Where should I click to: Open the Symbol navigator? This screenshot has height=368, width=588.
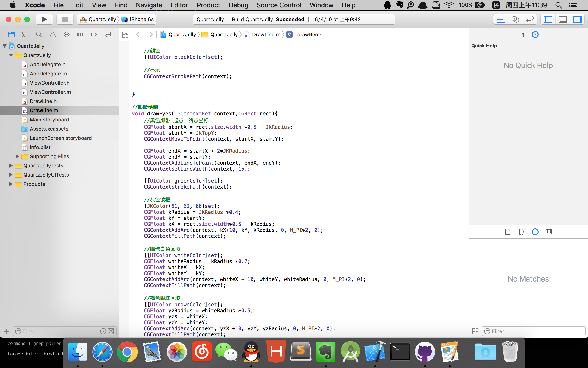[25, 34]
